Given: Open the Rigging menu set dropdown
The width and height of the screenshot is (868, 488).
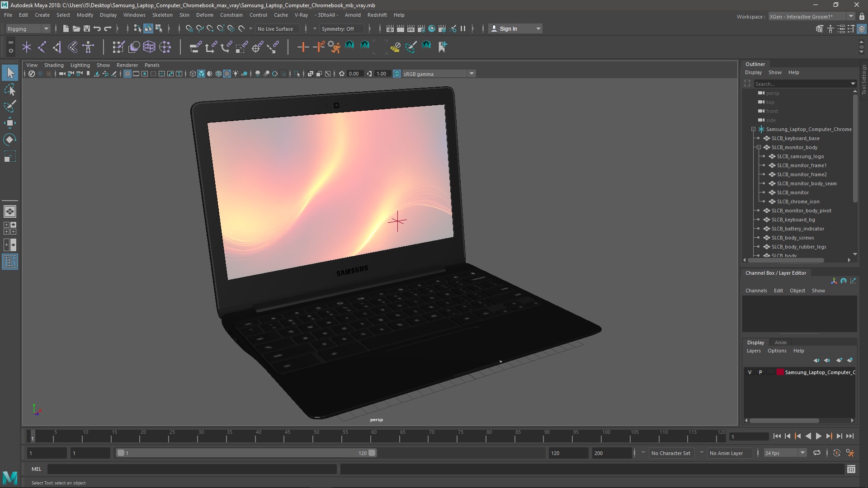Looking at the screenshot, I should [x=28, y=28].
